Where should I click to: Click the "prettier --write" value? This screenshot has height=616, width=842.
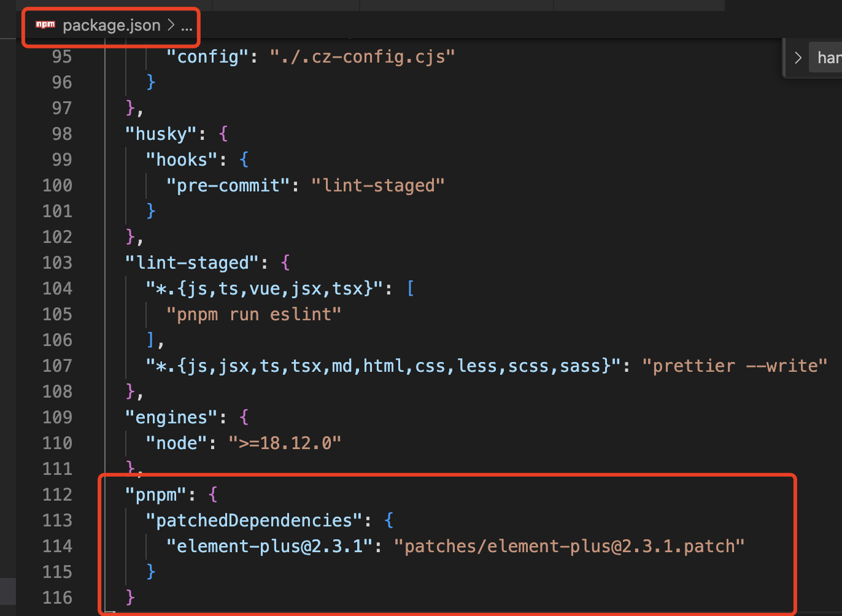(735, 366)
